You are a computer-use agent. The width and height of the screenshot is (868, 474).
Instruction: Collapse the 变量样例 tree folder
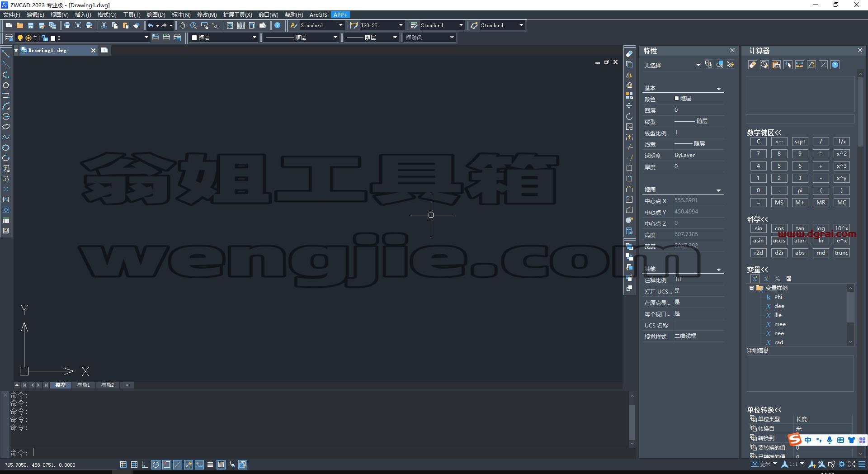tap(751, 288)
